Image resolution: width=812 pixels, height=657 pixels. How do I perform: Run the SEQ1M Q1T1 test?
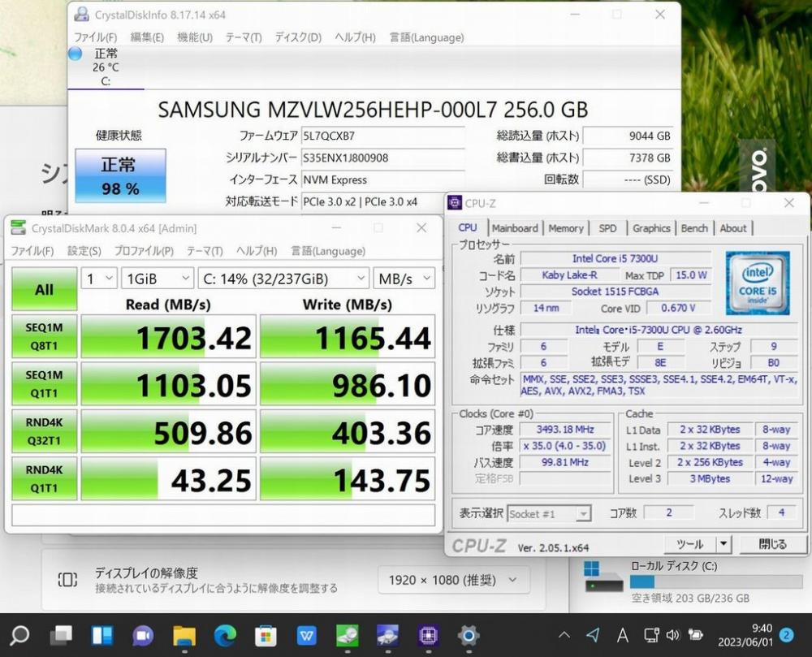[x=44, y=383]
